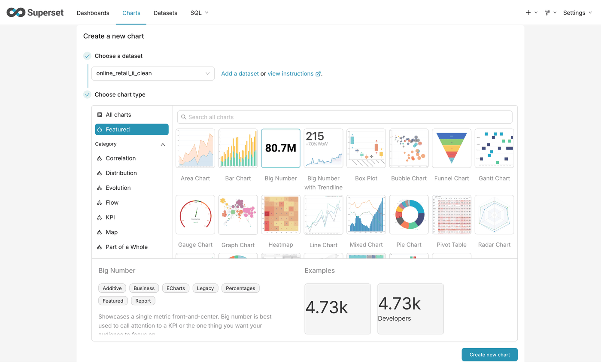
Task: Open the Charts tab
Action: coord(131,13)
